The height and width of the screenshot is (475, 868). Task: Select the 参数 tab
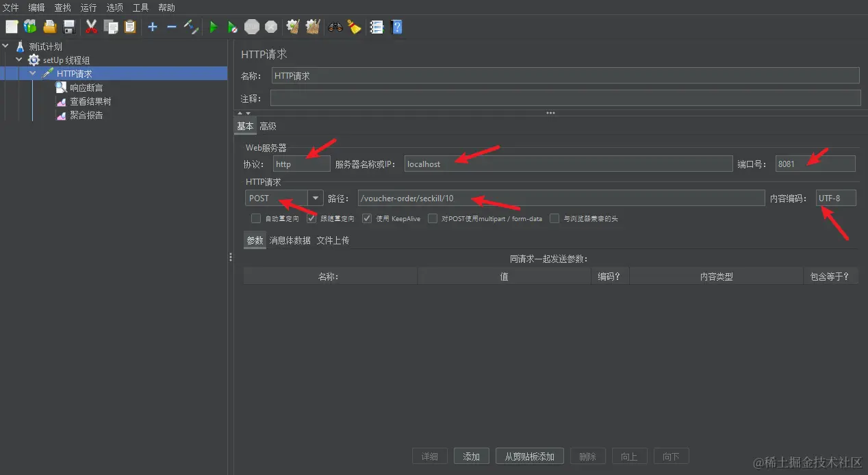255,240
